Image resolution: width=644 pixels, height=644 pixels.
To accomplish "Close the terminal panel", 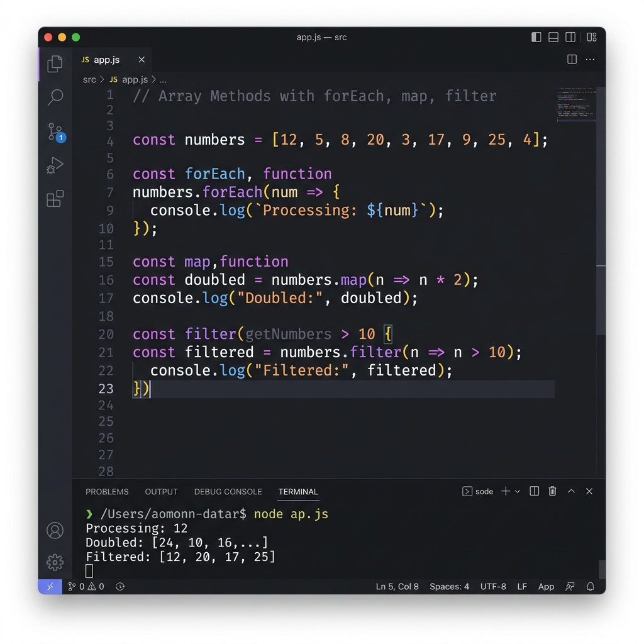I will click(x=589, y=491).
